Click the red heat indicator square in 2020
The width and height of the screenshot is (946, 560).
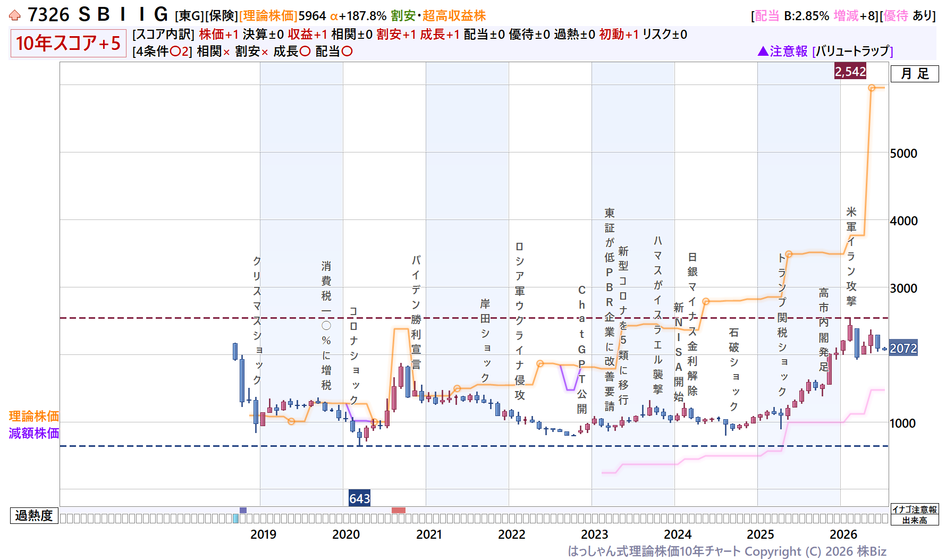(399, 511)
